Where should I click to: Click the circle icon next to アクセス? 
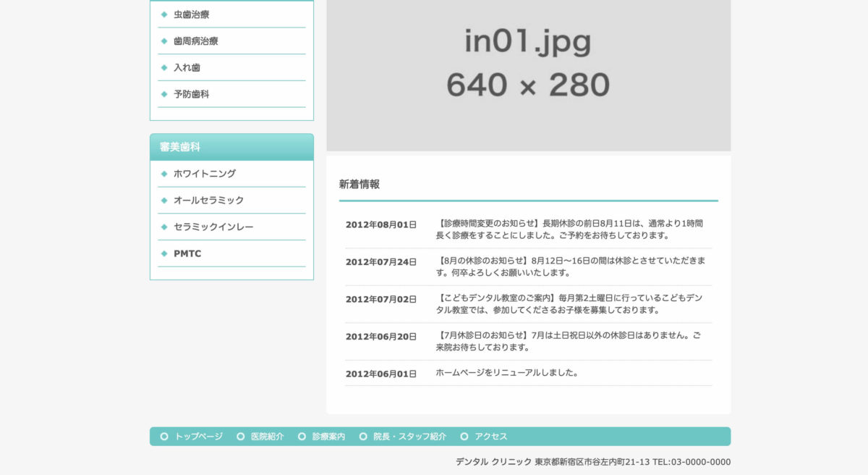click(464, 437)
